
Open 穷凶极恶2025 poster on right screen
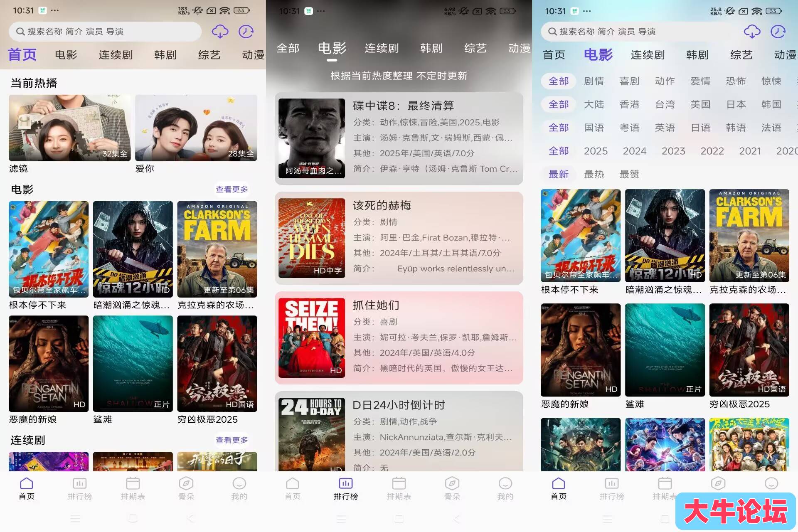tap(749, 350)
